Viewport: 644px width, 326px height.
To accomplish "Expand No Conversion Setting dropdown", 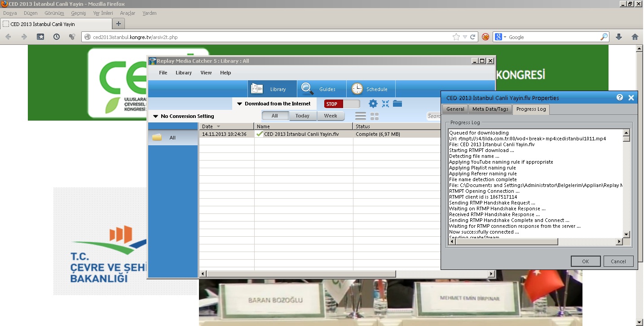I will (184, 116).
